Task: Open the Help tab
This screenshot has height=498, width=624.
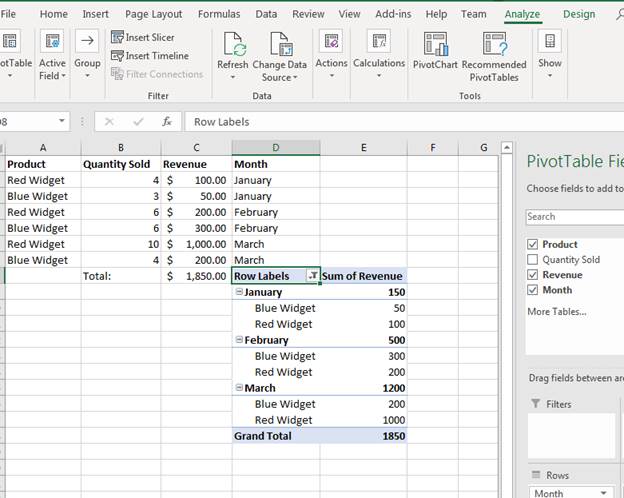Action: click(x=436, y=14)
